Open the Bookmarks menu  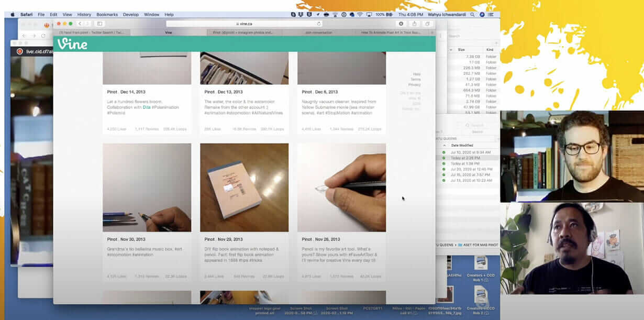[x=107, y=15]
